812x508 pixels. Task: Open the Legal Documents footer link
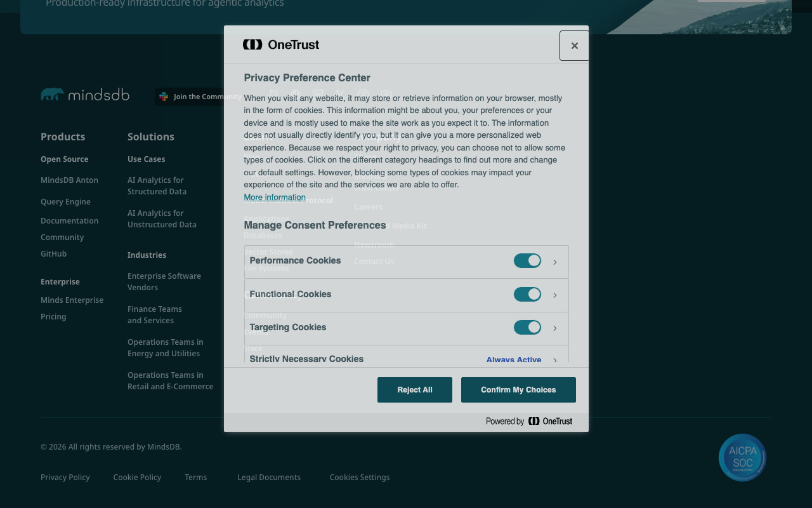(269, 478)
